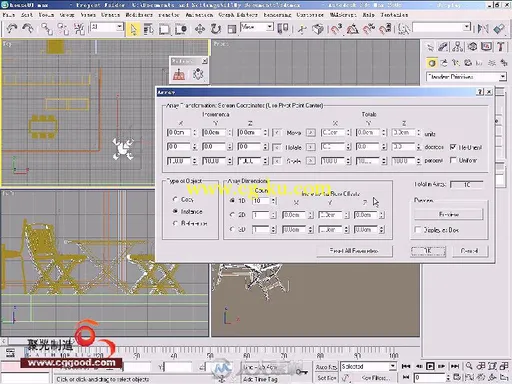Viewport: 512px width, 384px height.
Task: Select the Shapes category in Create panel
Action: pyautogui.click(x=444, y=63)
